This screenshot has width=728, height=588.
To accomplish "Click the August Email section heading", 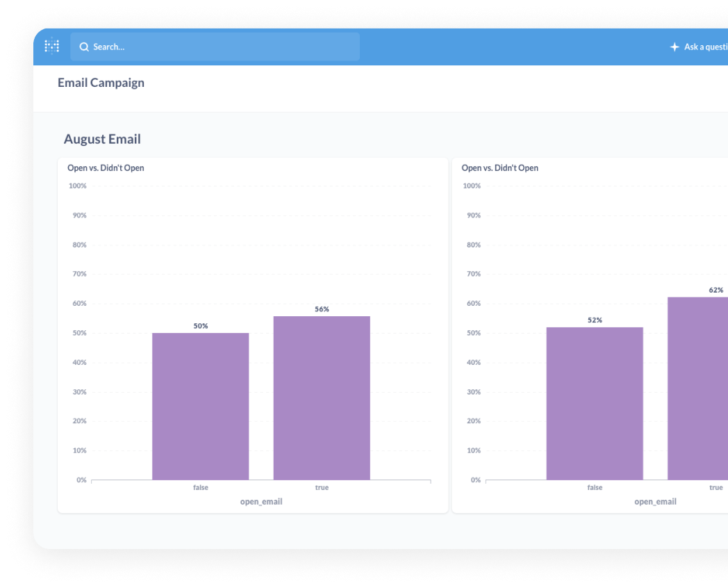I will click(x=102, y=139).
